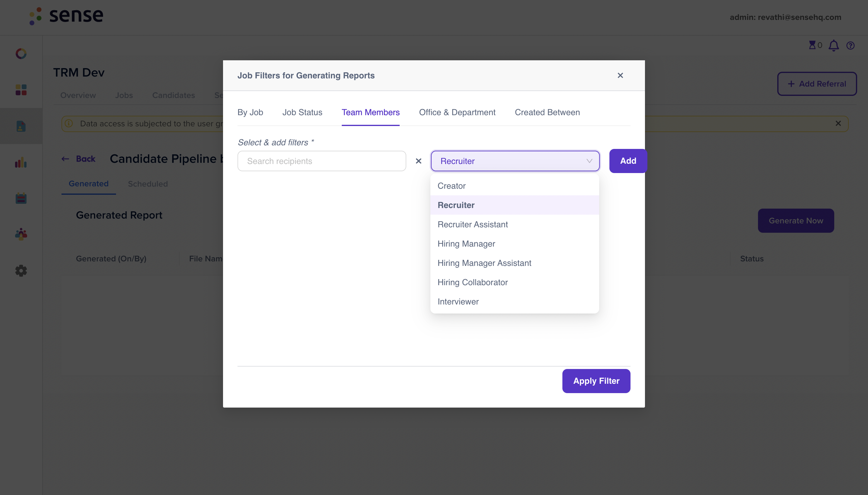
Task: Open the apps grid icon in sidebar
Action: (21, 90)
